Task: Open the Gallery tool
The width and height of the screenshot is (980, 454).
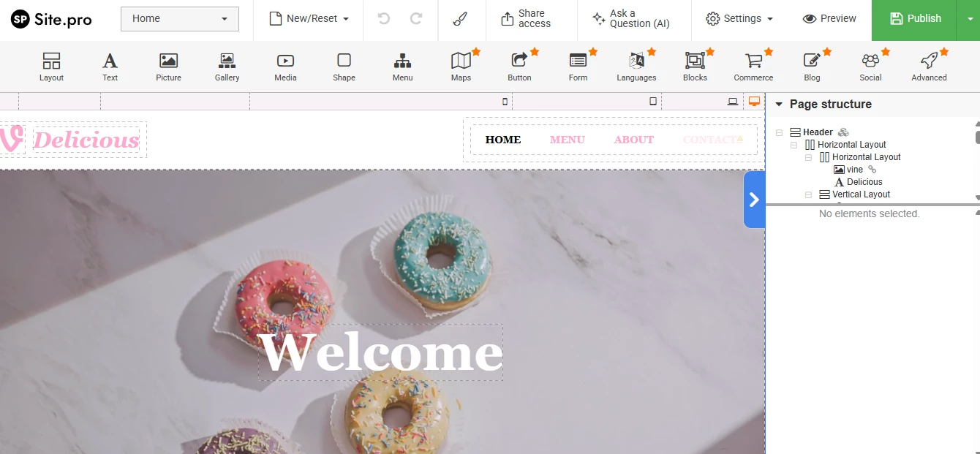Action: coord(227,66)
